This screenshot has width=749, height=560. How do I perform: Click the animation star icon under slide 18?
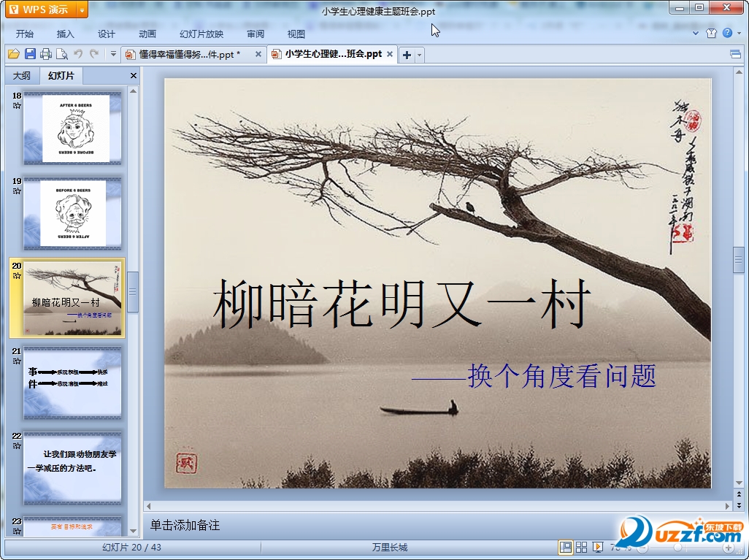(17, 106)
